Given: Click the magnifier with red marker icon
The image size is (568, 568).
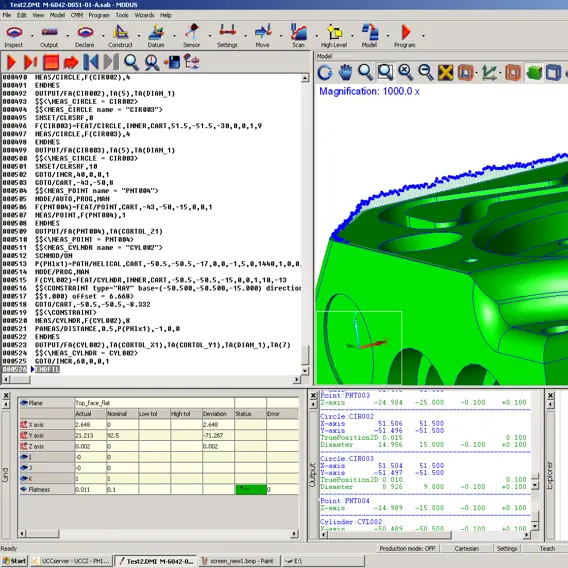Looking at the screenshot, I should coord(152,62).
